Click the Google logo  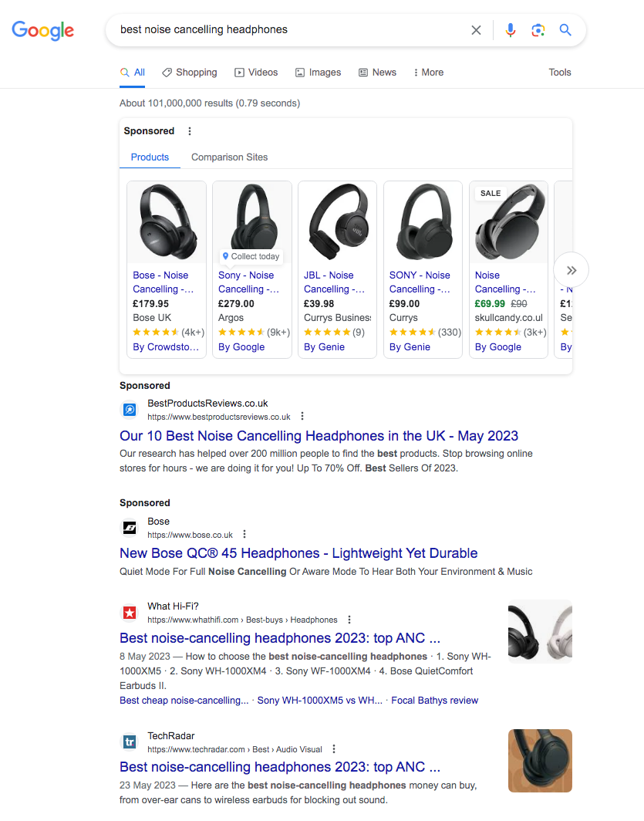pyautogui.click(x=43, y=30)
